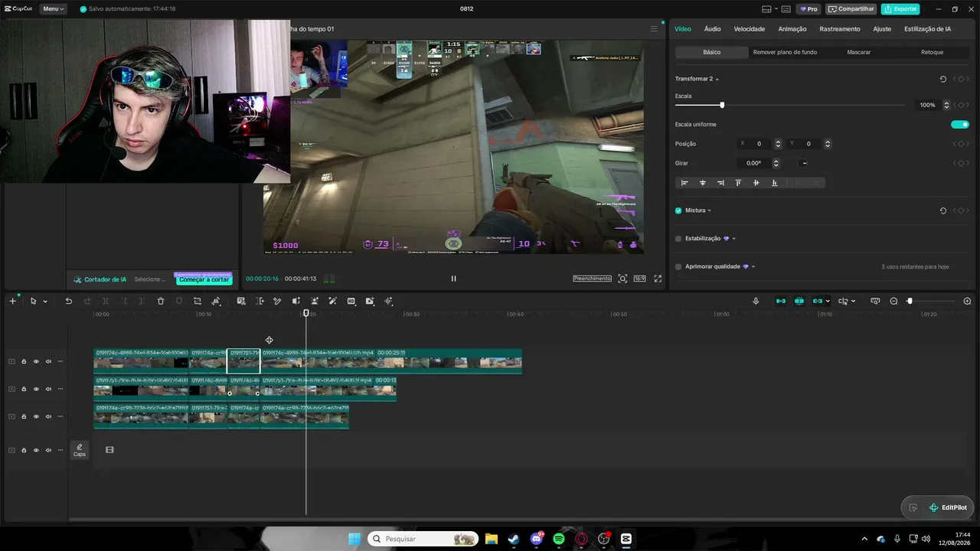Image resolution: width=980 pixels, height=551 pixels.
Task: Undo the last edit in the timeline toolbar
Action: coord(68,302)
